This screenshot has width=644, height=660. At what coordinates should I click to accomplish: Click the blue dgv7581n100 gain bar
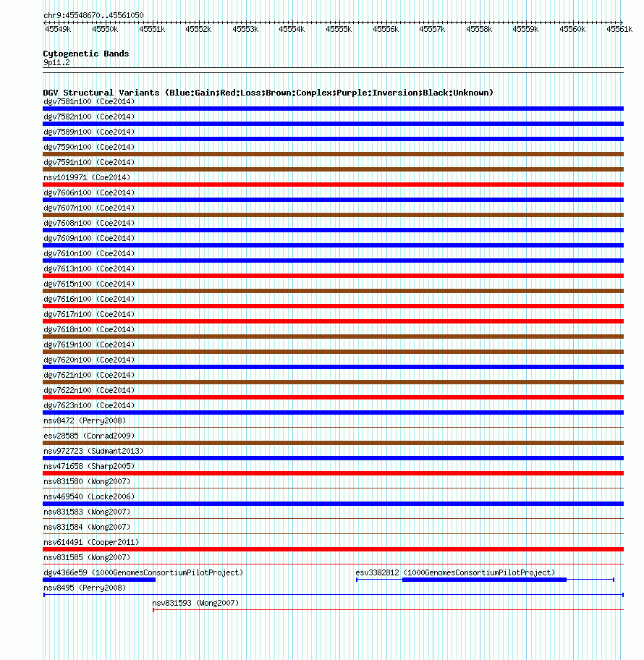(333, 109)
